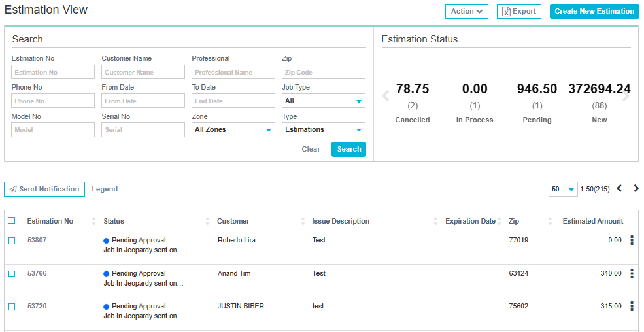Go to next page of results
The image size is (644, 332).
636,189
